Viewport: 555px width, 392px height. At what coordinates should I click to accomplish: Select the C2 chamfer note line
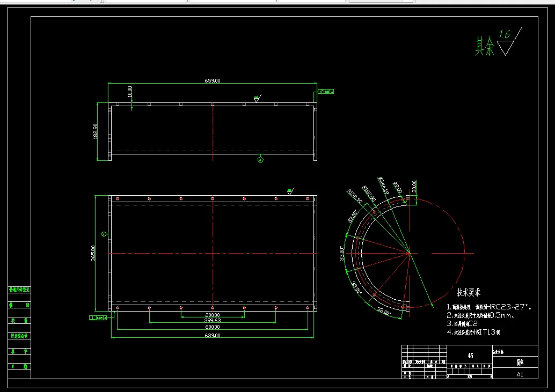(462, 323)
